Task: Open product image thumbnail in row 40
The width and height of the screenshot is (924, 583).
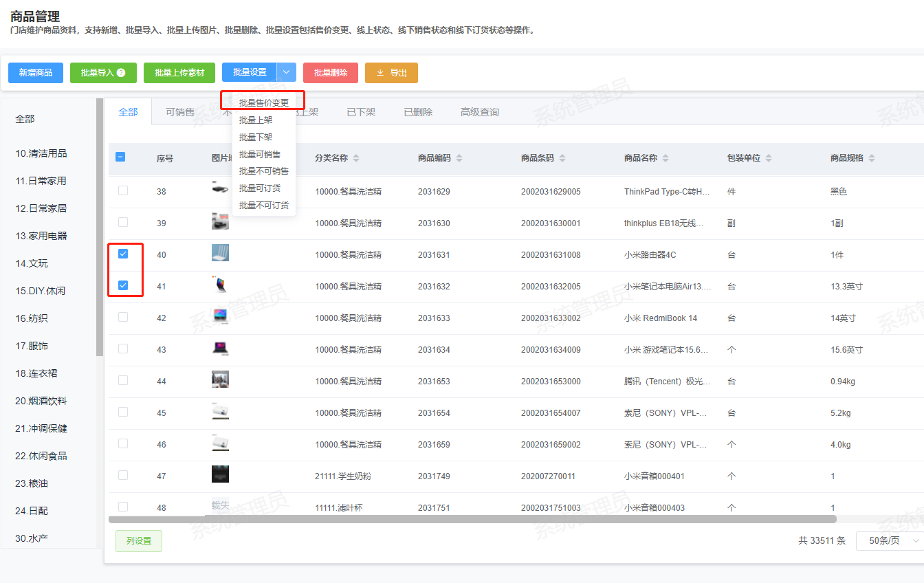Action: (220, 254)
